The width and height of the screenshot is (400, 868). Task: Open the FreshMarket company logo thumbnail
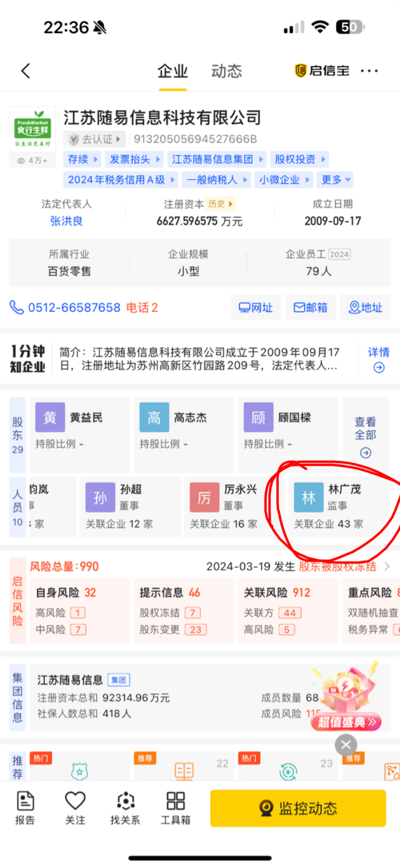[x=32, y=130]
